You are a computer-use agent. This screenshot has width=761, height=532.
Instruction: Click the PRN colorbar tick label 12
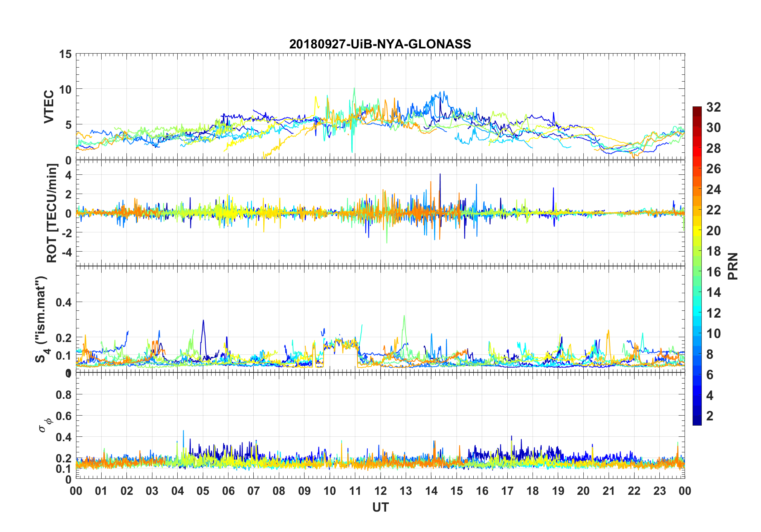[714, 313]
